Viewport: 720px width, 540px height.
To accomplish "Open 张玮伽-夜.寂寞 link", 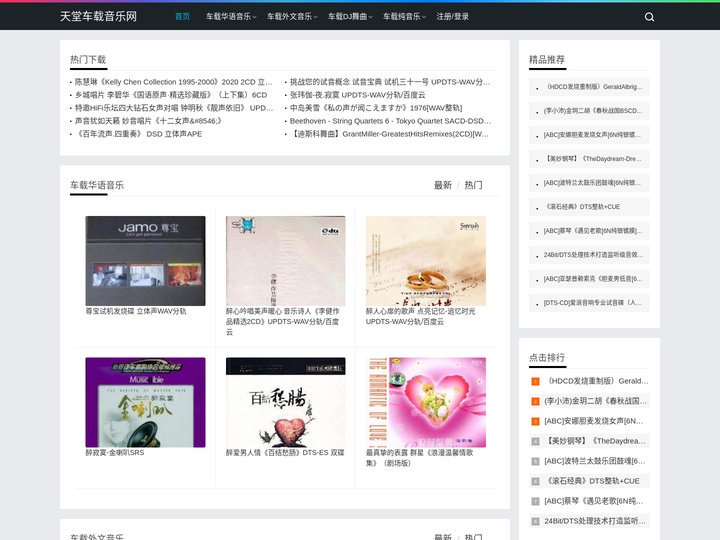I will [357, 95].
